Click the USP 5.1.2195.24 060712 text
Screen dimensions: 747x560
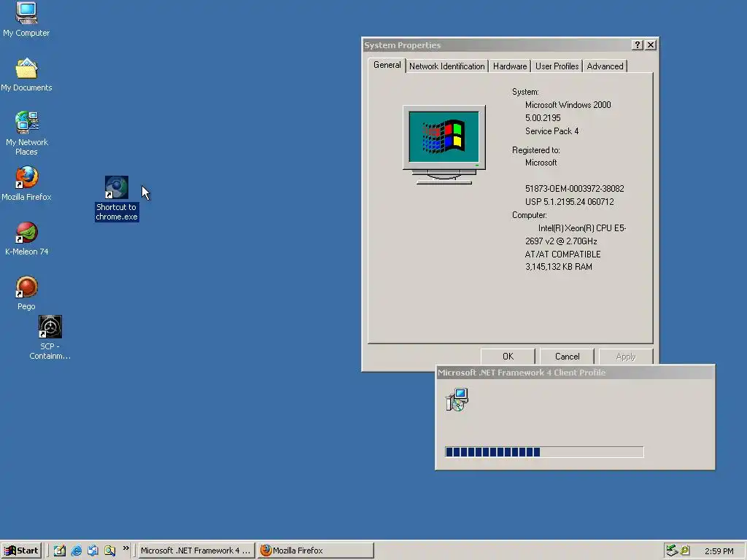pos(569,202)
